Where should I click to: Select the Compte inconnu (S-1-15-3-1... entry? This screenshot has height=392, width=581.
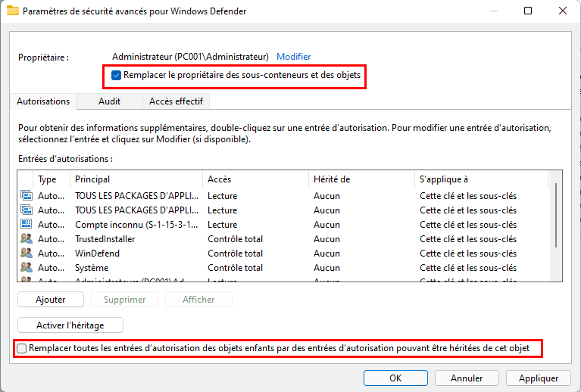coord(283,224)
